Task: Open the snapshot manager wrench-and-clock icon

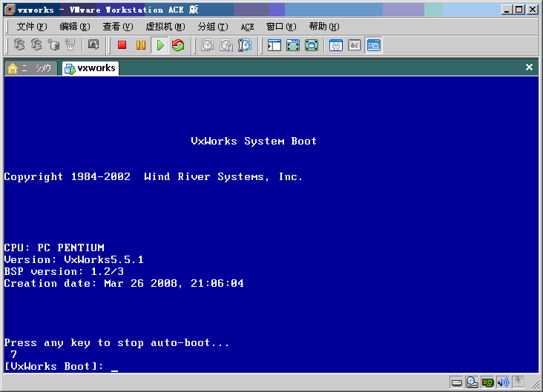Action: [x=245, y=45]
